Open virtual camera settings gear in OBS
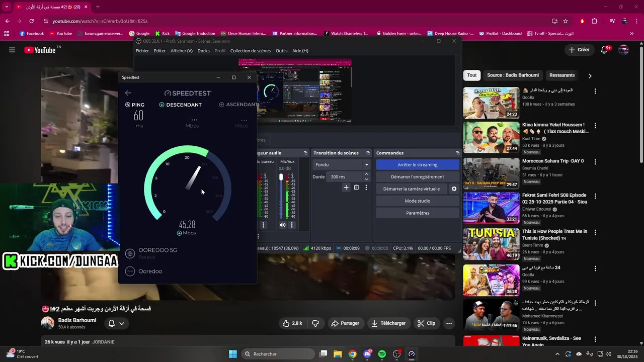Viewport: 644px width, 362px height. coord(454,189)
